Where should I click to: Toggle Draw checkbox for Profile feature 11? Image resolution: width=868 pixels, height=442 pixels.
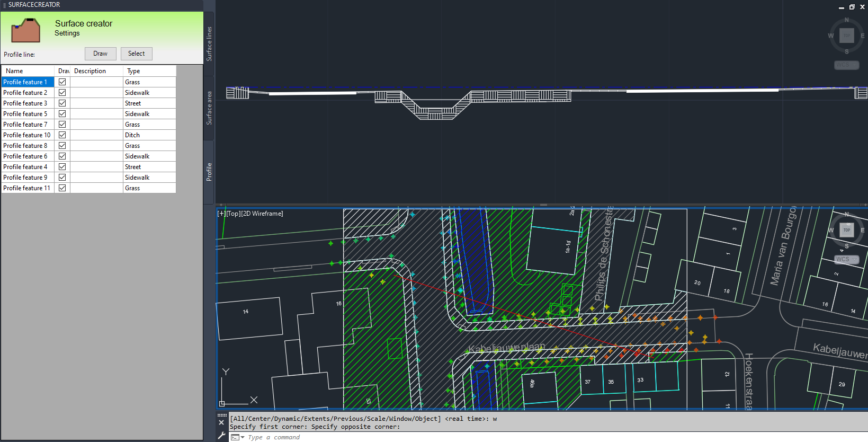[62, 188]
